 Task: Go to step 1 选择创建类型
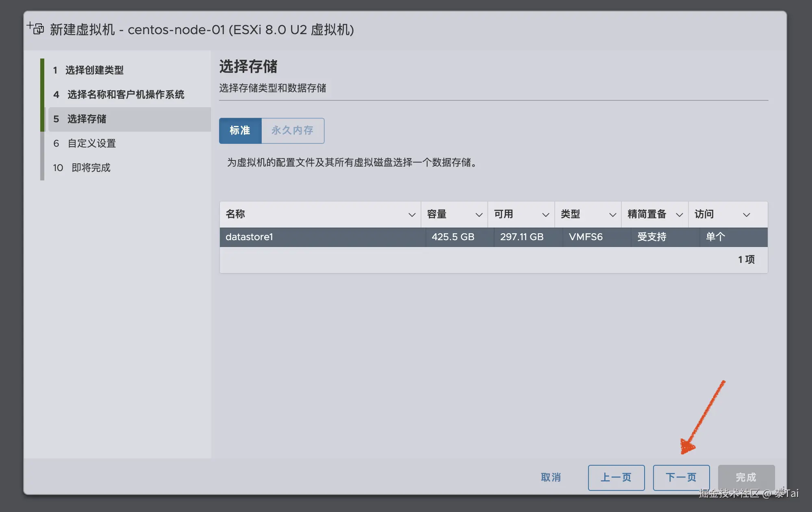(94, 70)
